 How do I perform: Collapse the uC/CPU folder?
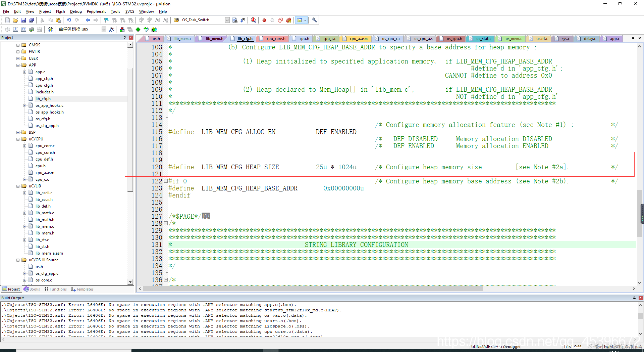pyautogui.click(x=18, y=139)
